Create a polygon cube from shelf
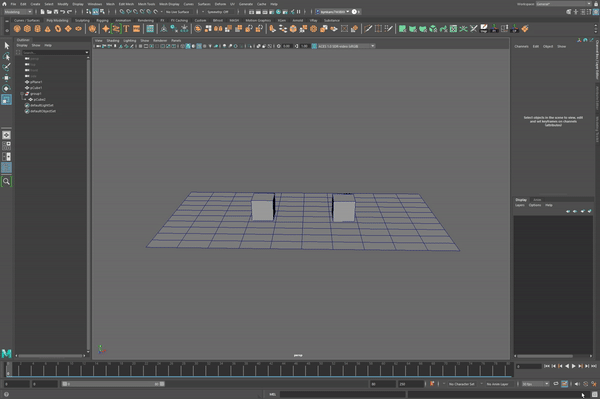 tap(27, 29)
